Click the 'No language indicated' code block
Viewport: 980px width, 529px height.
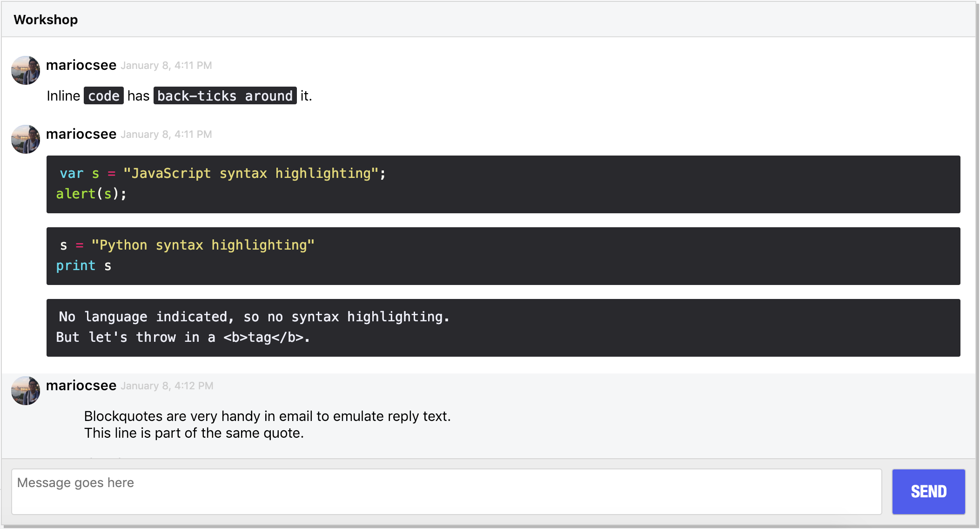503,328
